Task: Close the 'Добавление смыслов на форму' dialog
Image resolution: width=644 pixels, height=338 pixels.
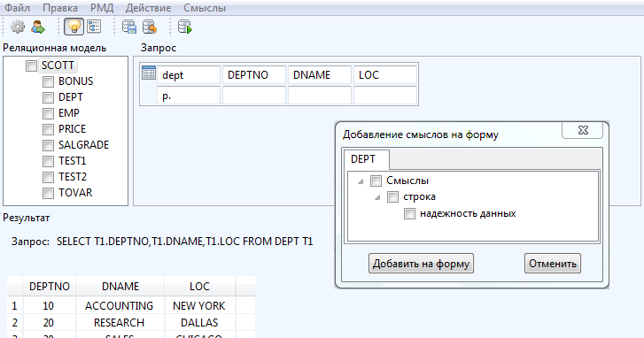Action: coord(582,130)
